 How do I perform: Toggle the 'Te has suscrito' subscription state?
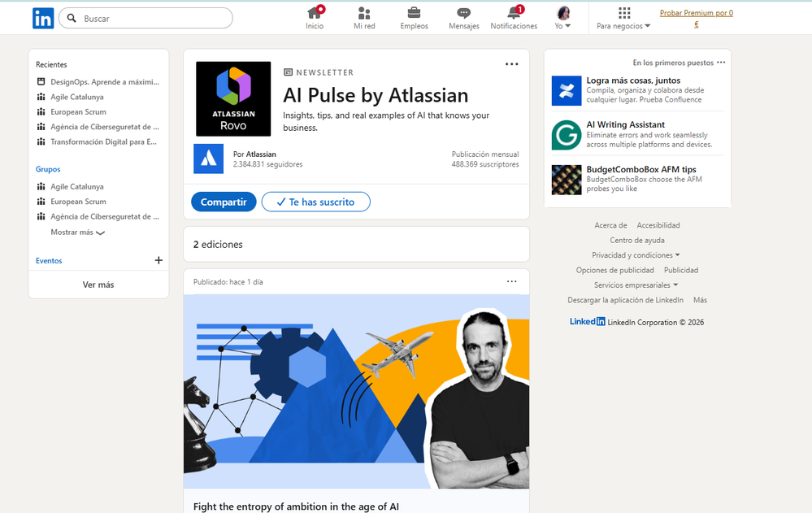[315, 202]
